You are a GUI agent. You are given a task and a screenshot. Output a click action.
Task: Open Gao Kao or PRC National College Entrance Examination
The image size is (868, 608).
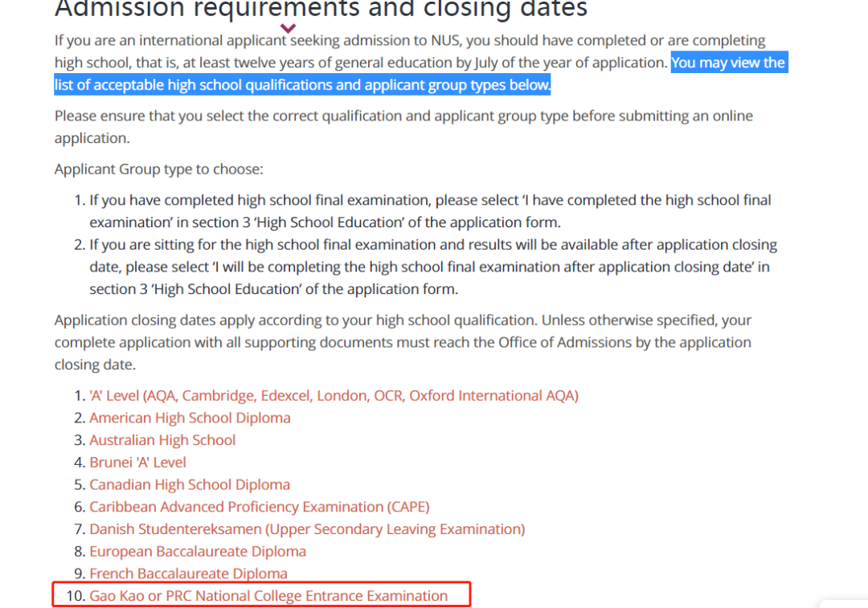(x=268, y=596)
